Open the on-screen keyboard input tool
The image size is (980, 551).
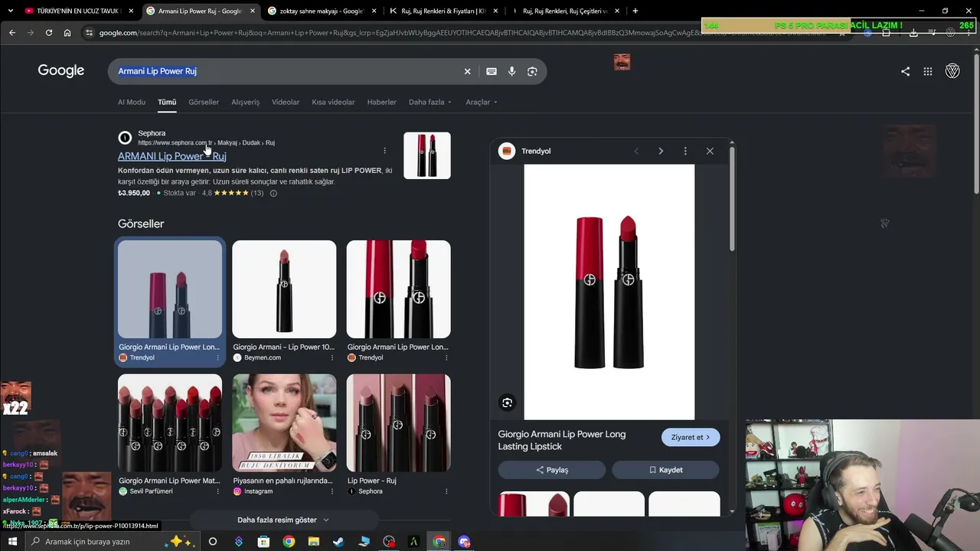pyautogui.click(x=492, y=71)
